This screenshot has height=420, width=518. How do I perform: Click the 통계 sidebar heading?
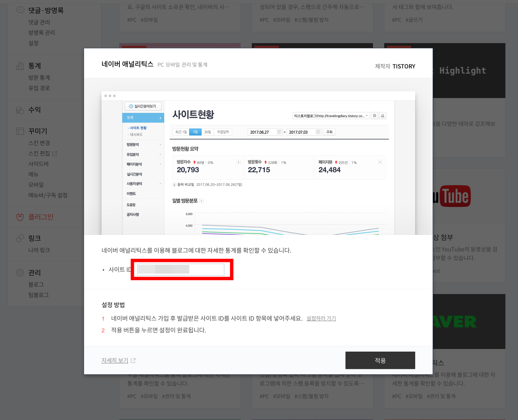[35, 66]
